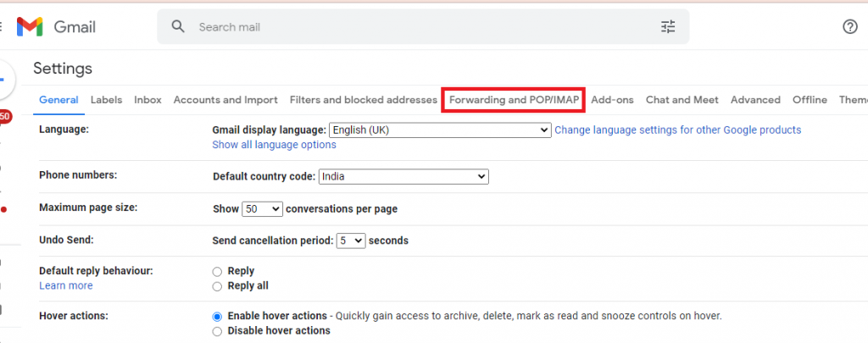Viewport: 868px width, 343px height.
Task: Open the Help question mark icon
Action: (849, 26)
